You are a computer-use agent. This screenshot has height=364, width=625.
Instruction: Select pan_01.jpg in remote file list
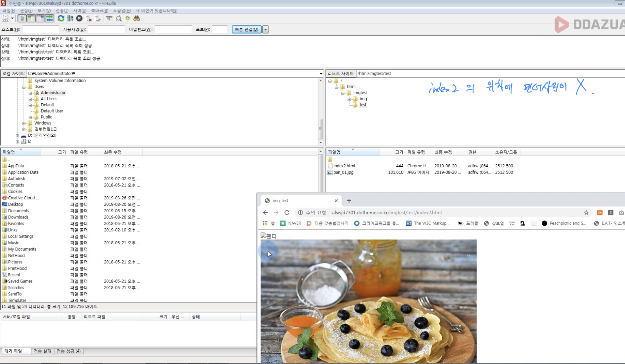click(x=343, y=172)
